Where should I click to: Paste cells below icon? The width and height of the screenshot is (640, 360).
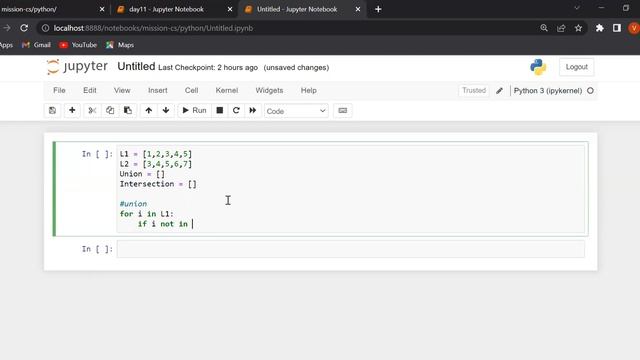[x=128, y=111]
